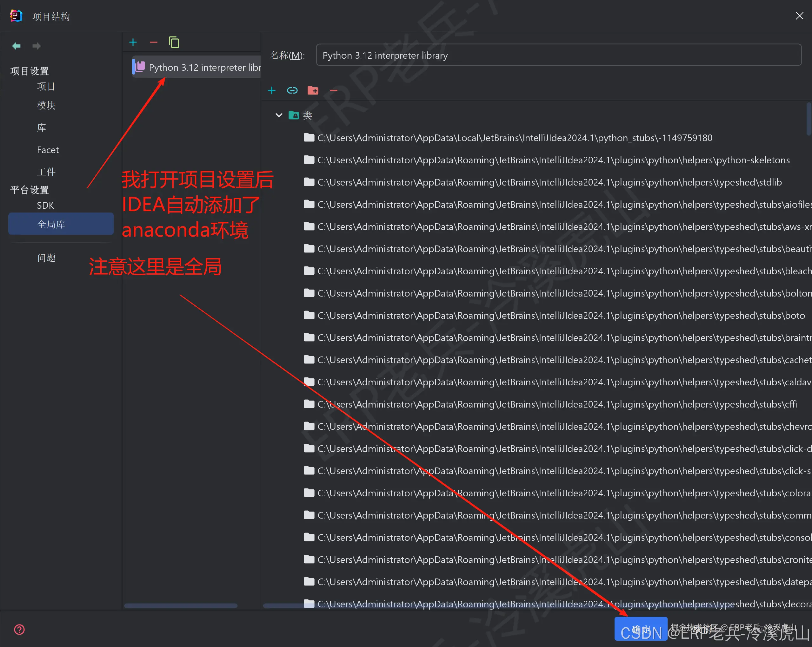The width and height of the screenshot is (812, 647).
Task: Click the forward navigation arrow
Action: point(37,46)
